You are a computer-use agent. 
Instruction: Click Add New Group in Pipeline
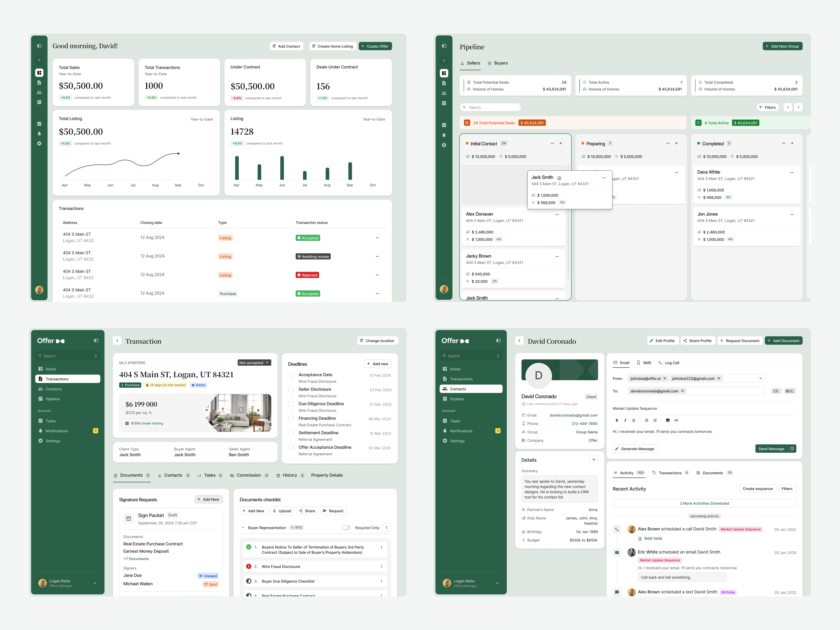pyautogui.click(x=782, y=46)
